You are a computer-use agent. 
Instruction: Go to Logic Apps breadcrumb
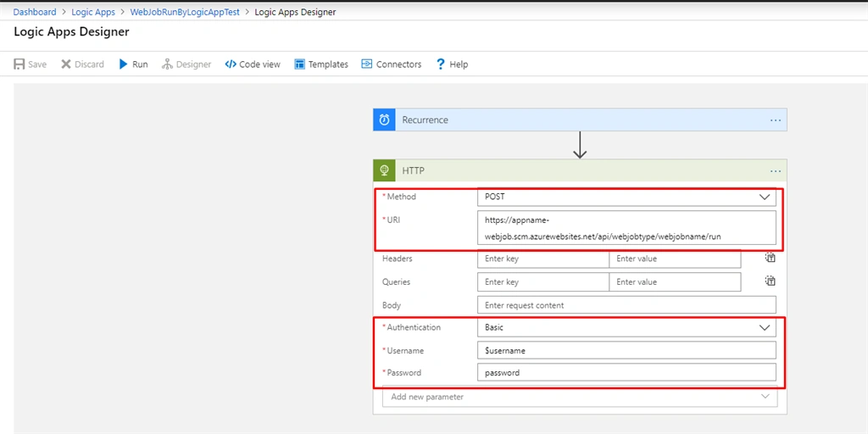click(93, 12)
